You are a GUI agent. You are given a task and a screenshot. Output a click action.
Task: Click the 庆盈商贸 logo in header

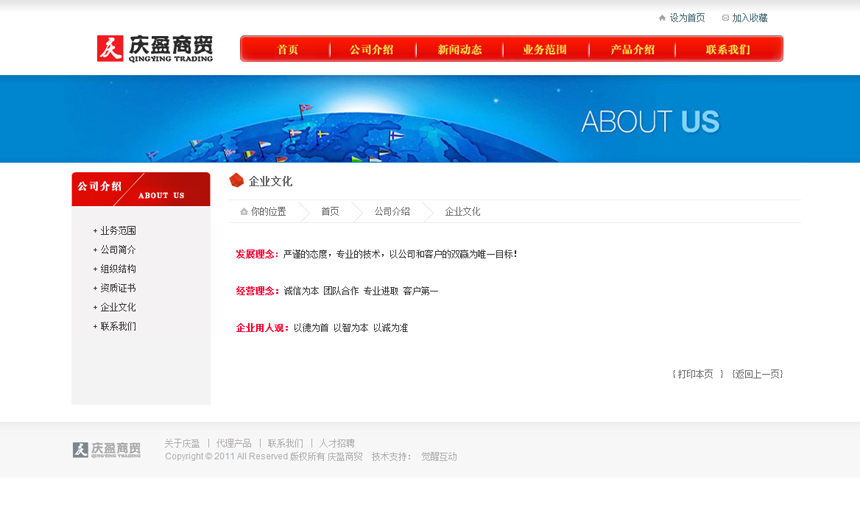coord(155,48)
